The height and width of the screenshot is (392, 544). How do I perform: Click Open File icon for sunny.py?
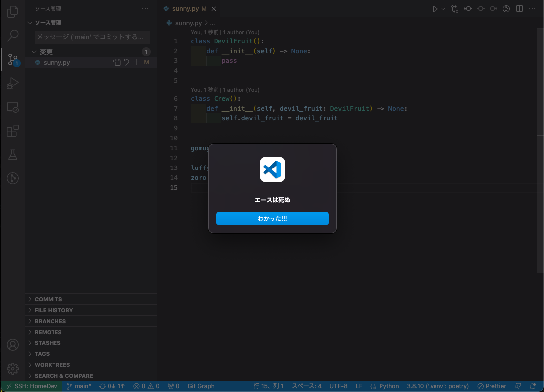pos(117,62)
